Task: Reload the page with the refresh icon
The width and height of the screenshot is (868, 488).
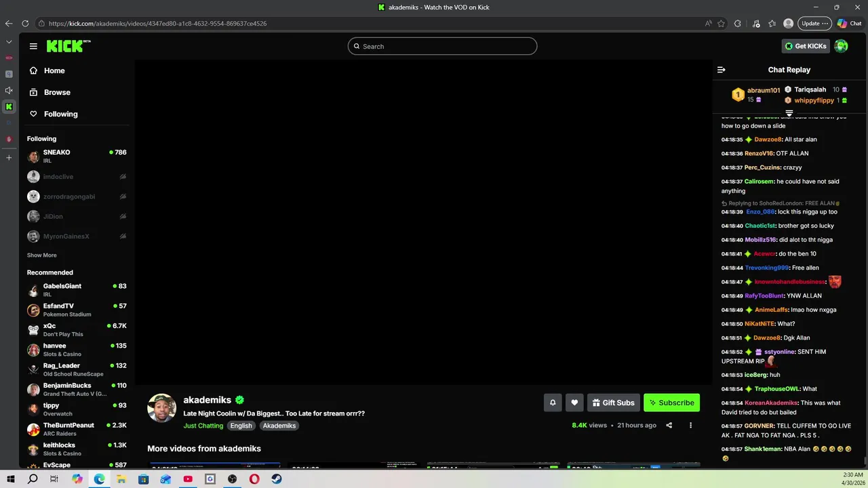Action: (25, 23)
